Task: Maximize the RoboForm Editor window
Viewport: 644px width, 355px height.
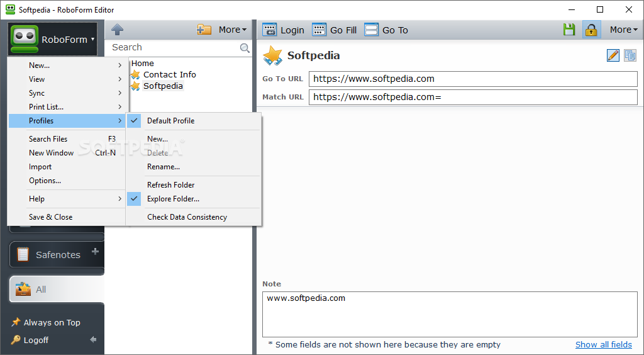Action: click(x=600, y=9)
